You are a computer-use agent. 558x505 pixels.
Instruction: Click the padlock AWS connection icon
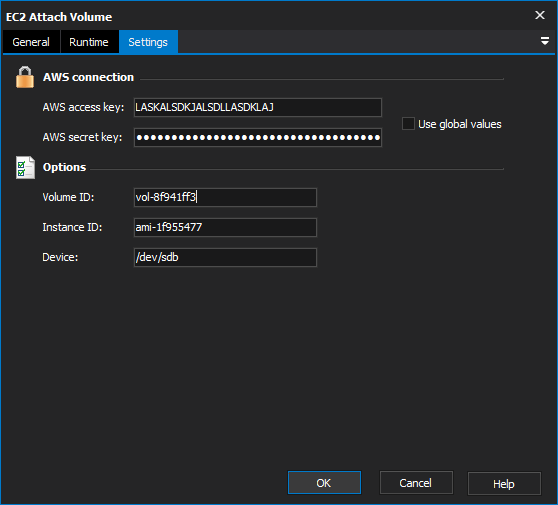pyautogui.click(x=25, y=77)
